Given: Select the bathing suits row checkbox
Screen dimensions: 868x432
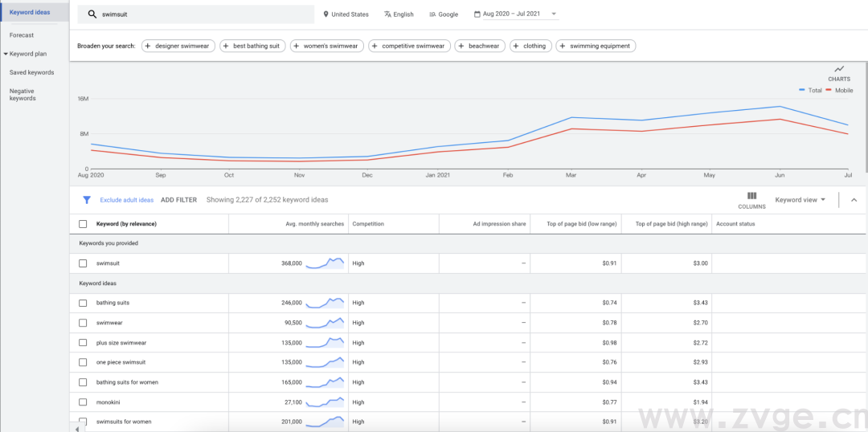Looking at the screenshot, I should (x=83, y=303).
